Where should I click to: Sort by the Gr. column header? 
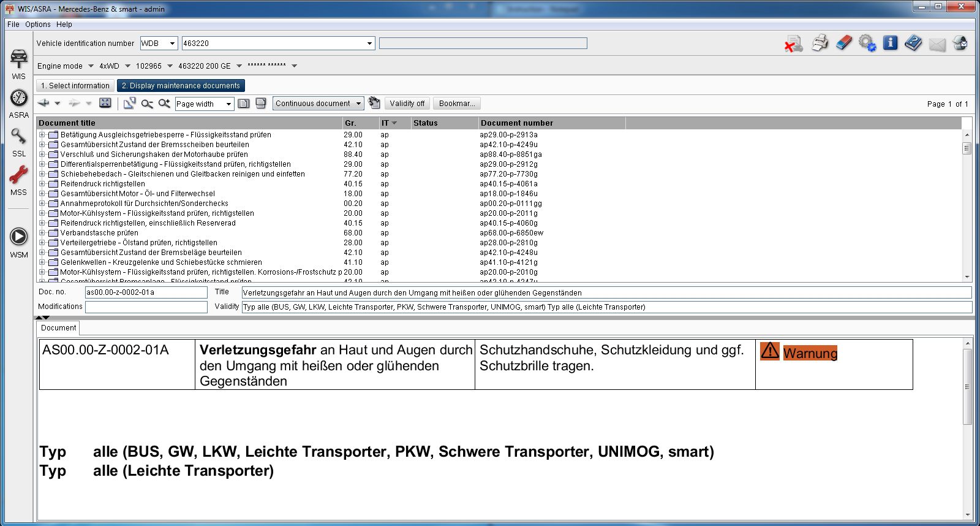[361, 123]
